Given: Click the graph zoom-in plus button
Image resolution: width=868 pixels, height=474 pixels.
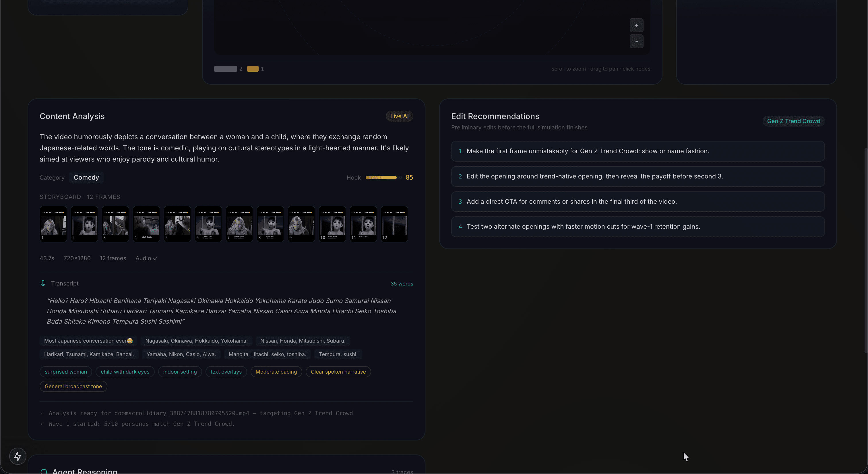Looking at the screenshot, I should pos(636,25).
